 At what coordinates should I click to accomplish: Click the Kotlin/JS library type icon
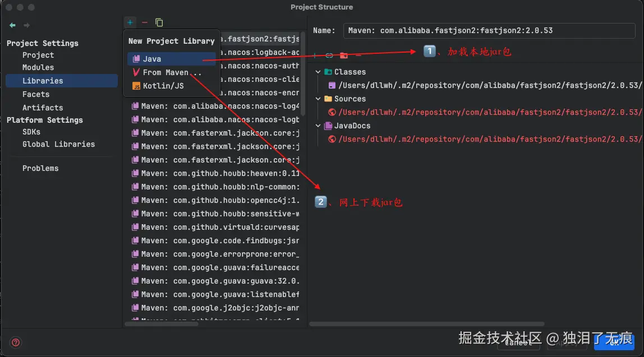pyautogui.click(x=136, y=86)
